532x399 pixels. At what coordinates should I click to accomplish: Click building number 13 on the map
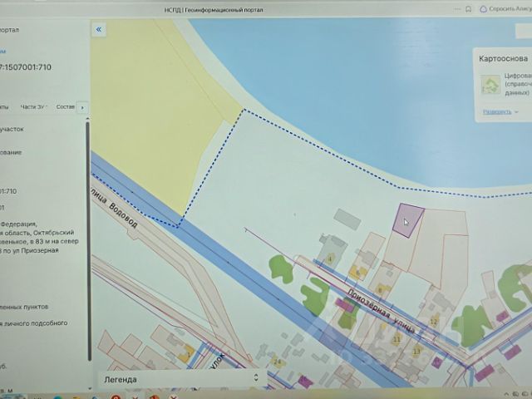coord(416,352)
